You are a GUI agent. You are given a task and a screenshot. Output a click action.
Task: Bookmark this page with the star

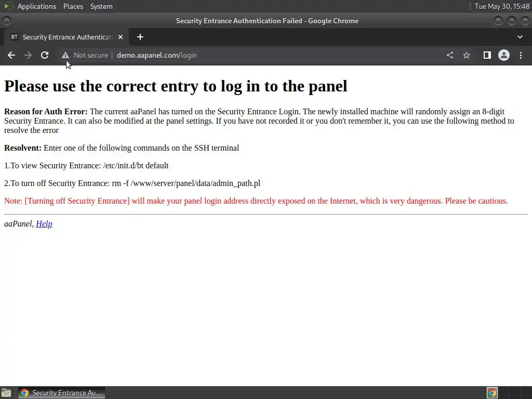[467, 55]
